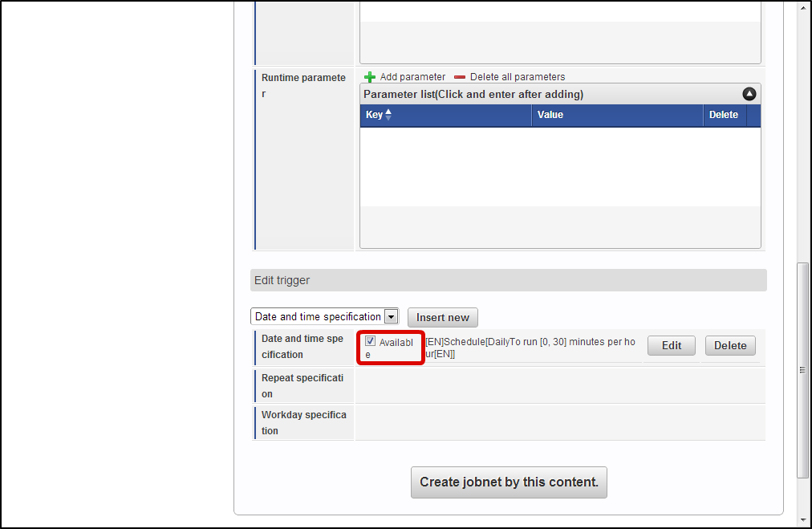
Task: Click the scrollbar down arrow
Action: tap(802, 519)
